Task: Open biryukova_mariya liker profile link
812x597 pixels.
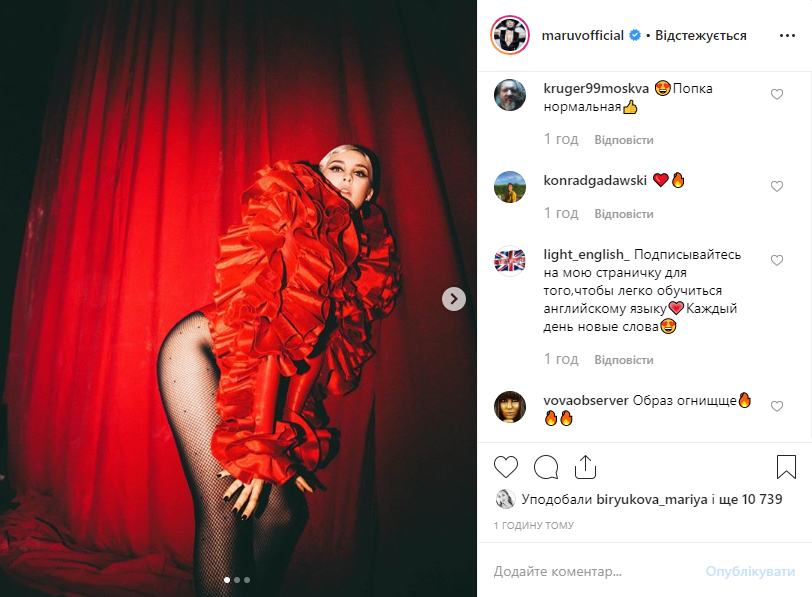Action: 651,499
